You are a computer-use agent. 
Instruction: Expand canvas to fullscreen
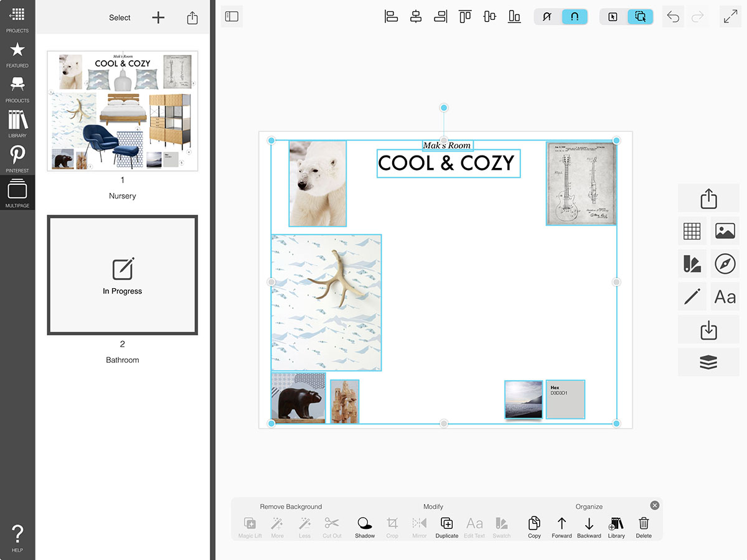pos(730,17)
